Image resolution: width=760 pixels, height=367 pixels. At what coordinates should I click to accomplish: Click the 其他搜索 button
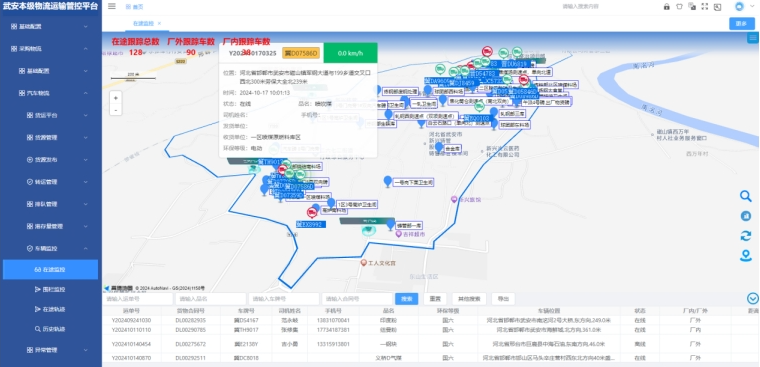point(469,299)
